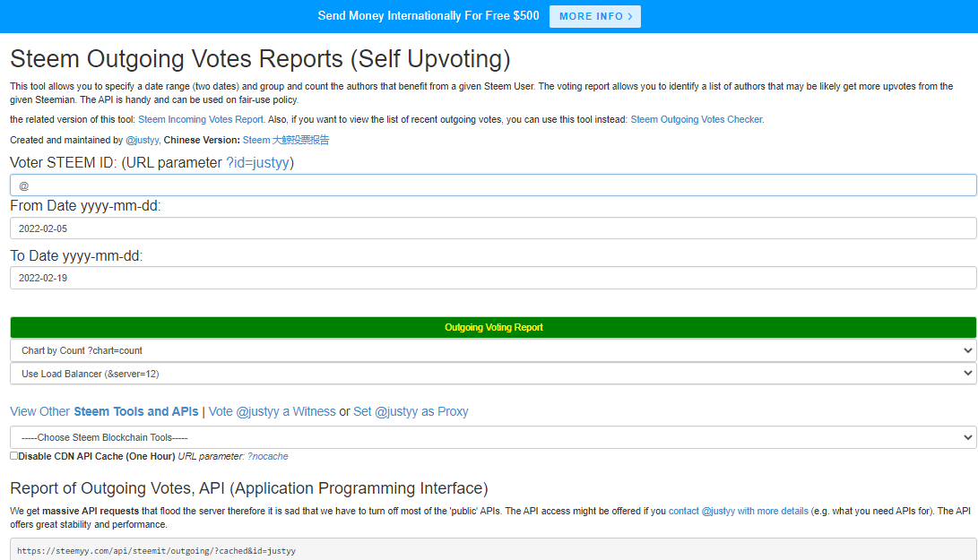Click the green Outgoing Voting Report button
Screen dimensions: 978x560
click(x=493, y=327)
